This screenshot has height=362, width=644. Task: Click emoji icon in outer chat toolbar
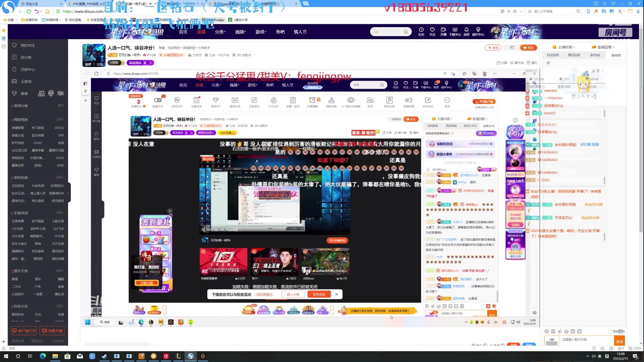tap(546, 331)
